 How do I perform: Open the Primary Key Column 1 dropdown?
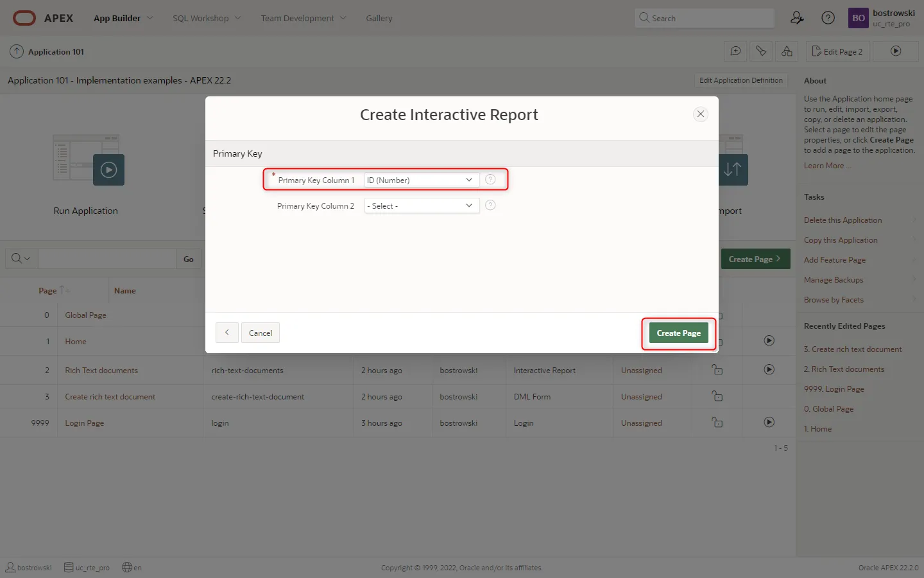[x=422, y=180]
